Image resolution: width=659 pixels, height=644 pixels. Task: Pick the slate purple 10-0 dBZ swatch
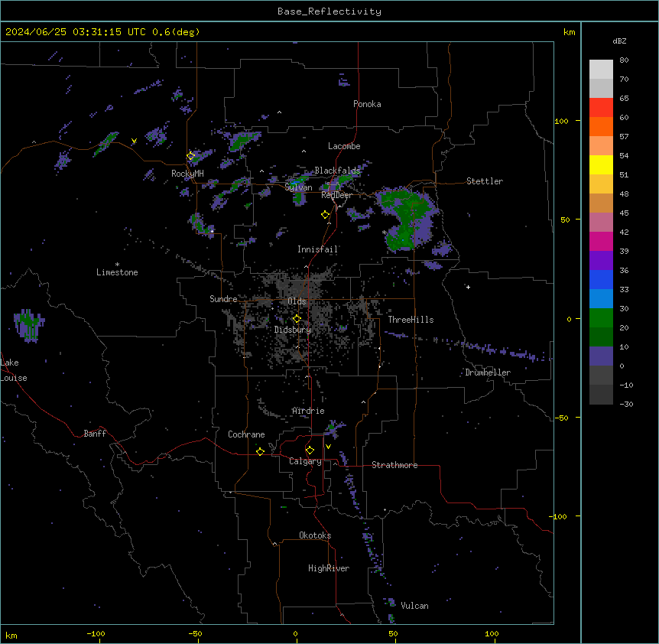click(x=601, y=356)
